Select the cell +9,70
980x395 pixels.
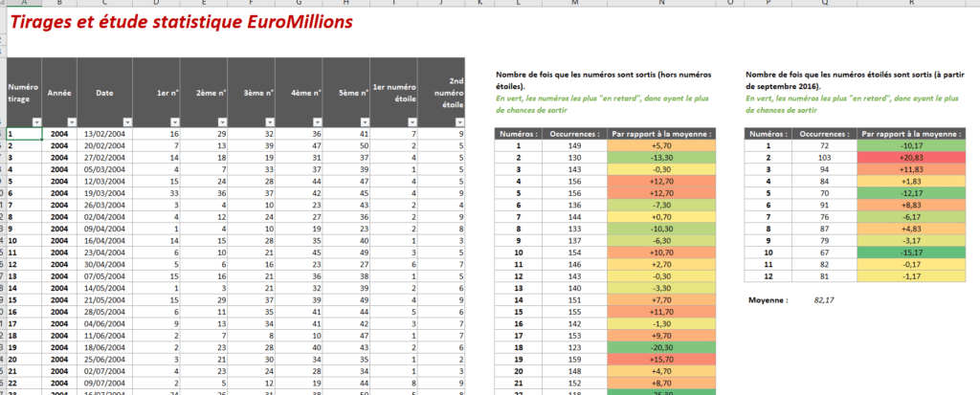click(661, 336)
